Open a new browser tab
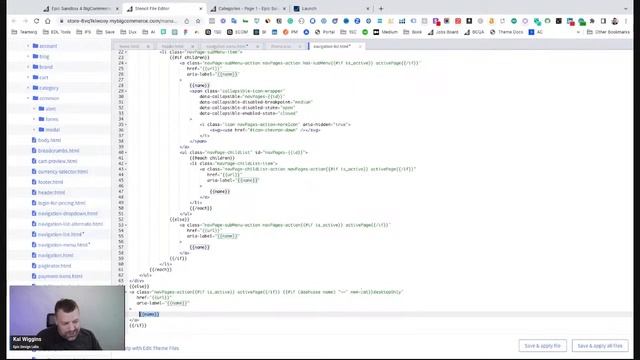The width and height of the screenshot is (640, 360). [x=381, y=8]
